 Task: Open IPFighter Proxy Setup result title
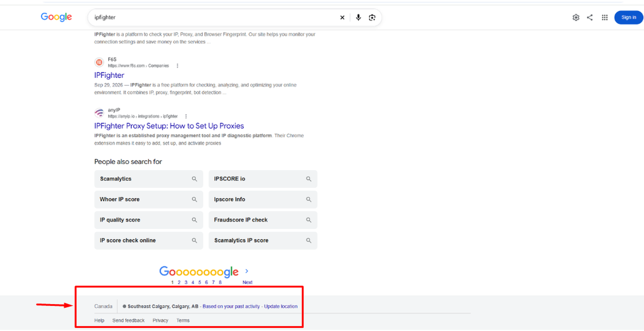pos(169,126)
